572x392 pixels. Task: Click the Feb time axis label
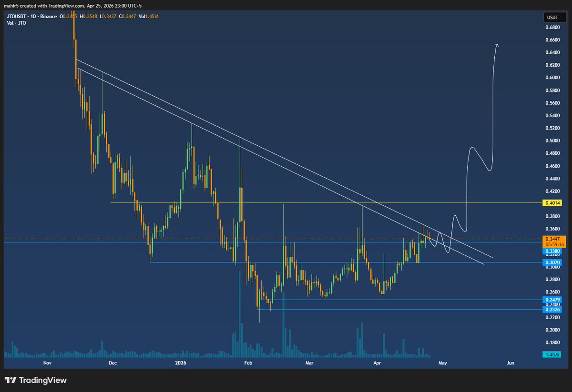(247, 363)
